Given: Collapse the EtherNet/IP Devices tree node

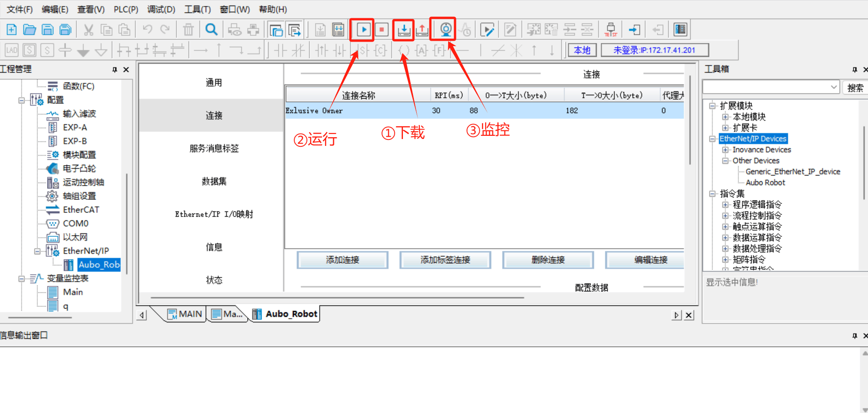Looking at the screenshot, I should 712,139.
